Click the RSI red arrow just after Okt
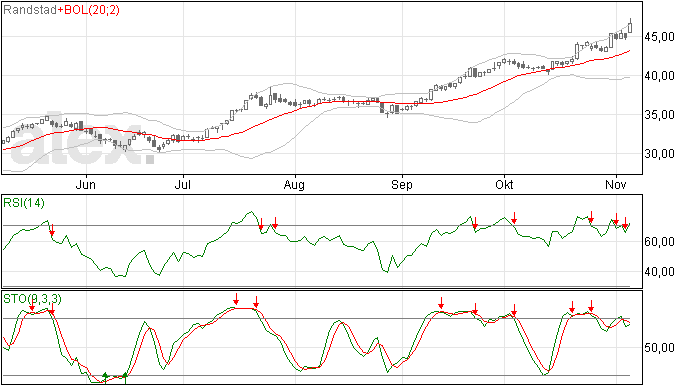Viewport: 690px width, 387px height. (514, 217)
